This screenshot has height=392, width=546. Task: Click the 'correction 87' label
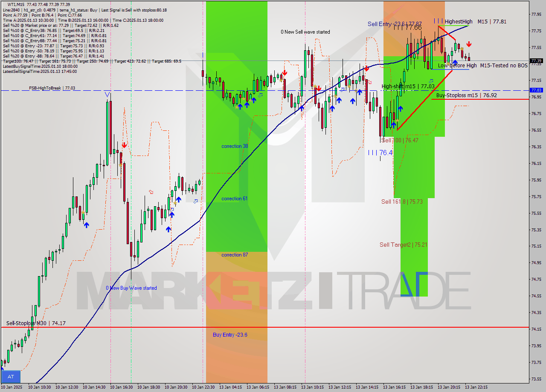click(235, 255)
